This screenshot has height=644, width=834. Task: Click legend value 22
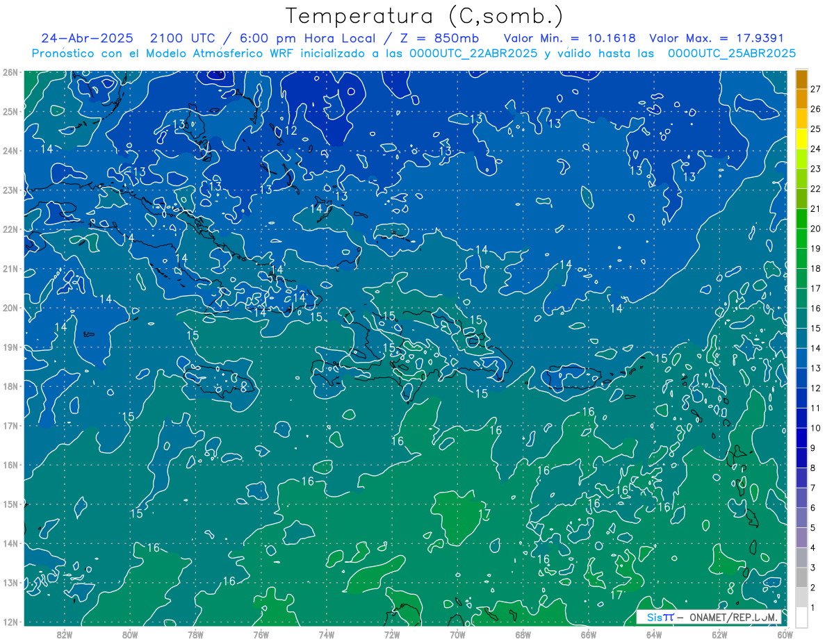816,189
